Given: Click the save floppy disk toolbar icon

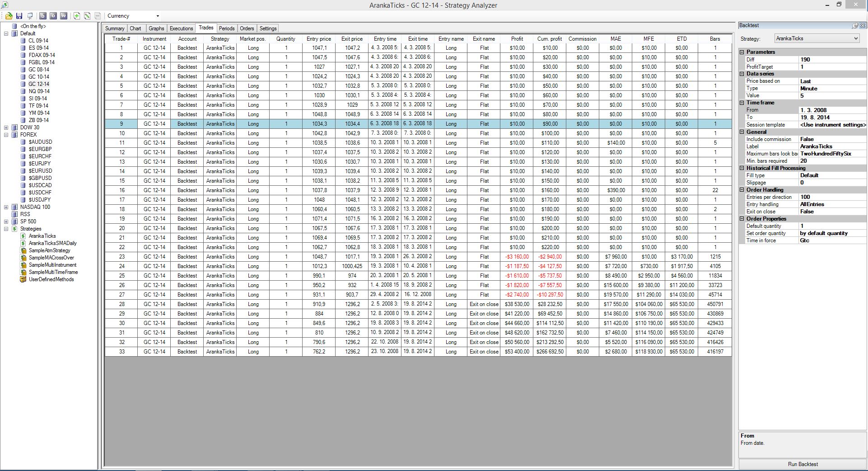Looking at the screenshot, I should tap(19, 16).
